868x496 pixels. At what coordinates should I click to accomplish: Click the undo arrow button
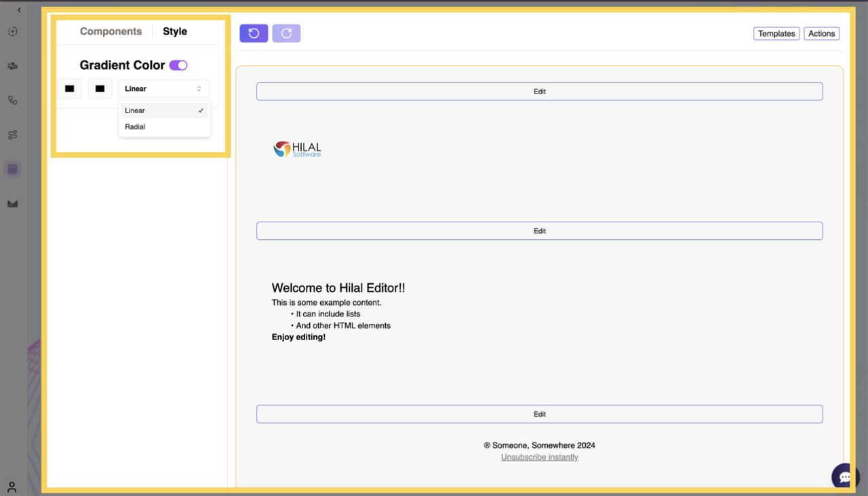click(x=254, y=33)
